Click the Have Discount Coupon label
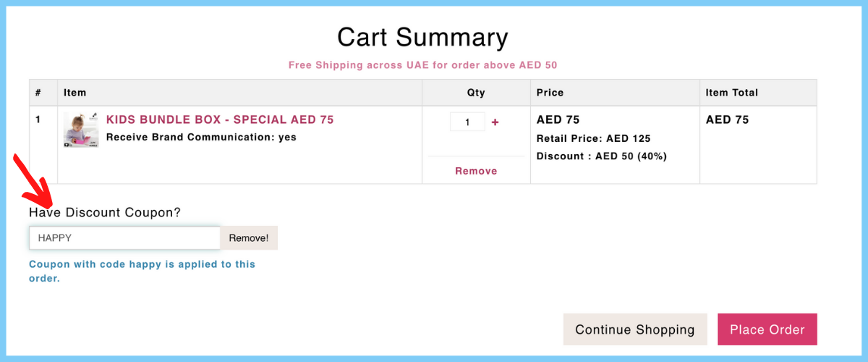 click(x=105, y=212)
